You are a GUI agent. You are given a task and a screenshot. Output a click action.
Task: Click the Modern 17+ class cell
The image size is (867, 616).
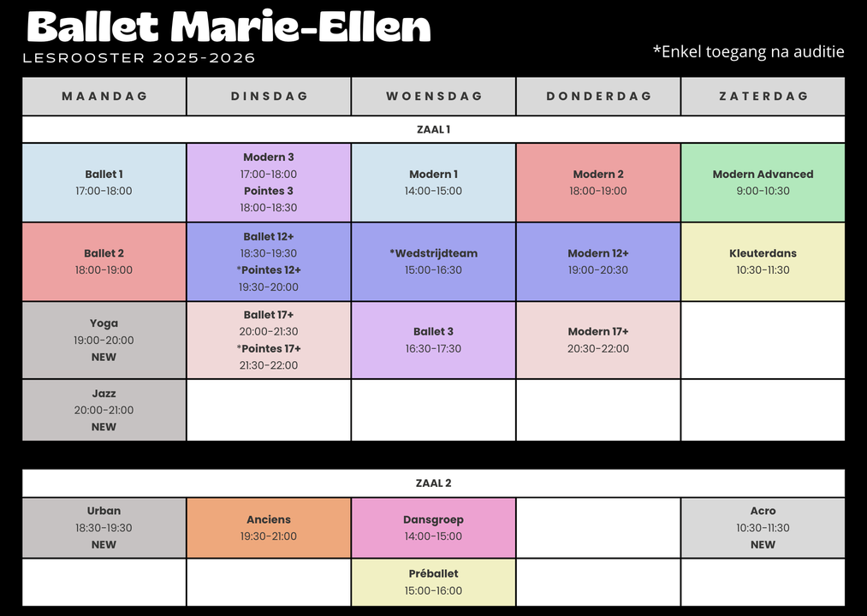point(598,340)
